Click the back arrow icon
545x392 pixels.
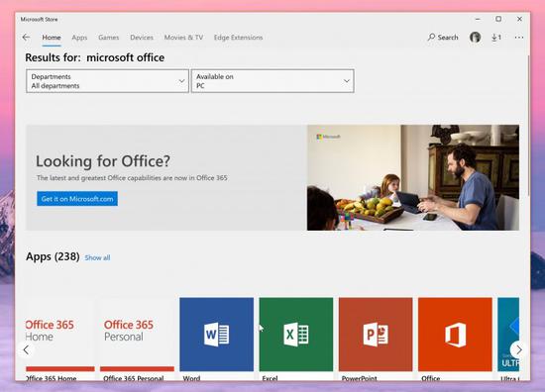tap(26, 38)
